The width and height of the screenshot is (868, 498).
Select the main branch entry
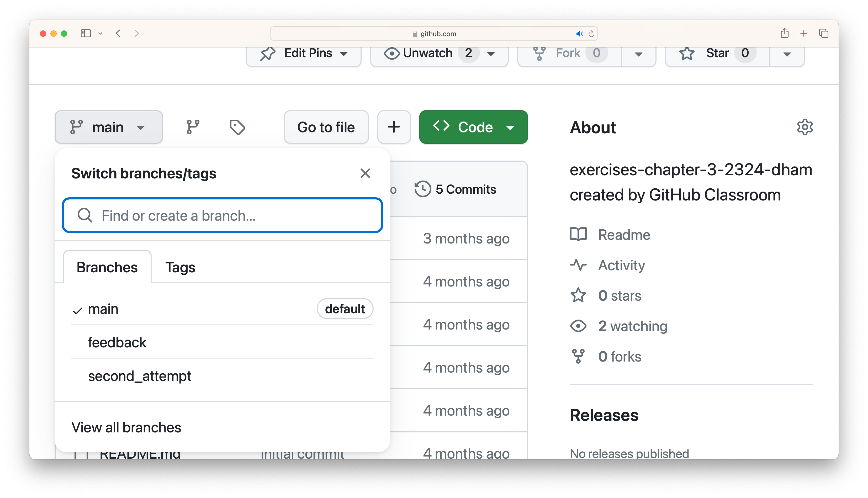222,309
